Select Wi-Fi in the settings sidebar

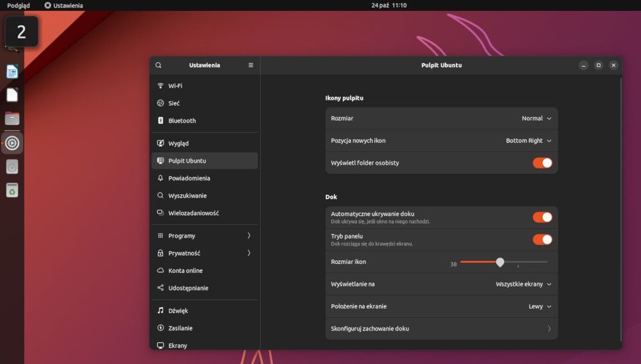coord(205,86)
